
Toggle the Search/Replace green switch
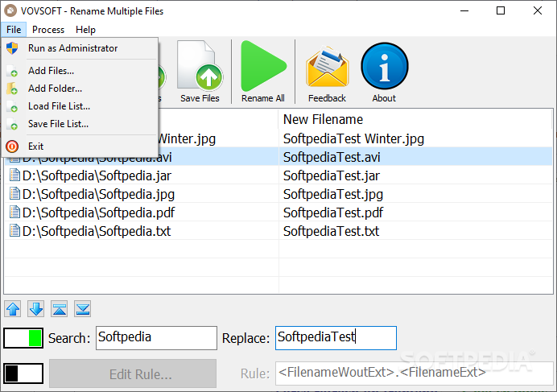pos(23,338)
